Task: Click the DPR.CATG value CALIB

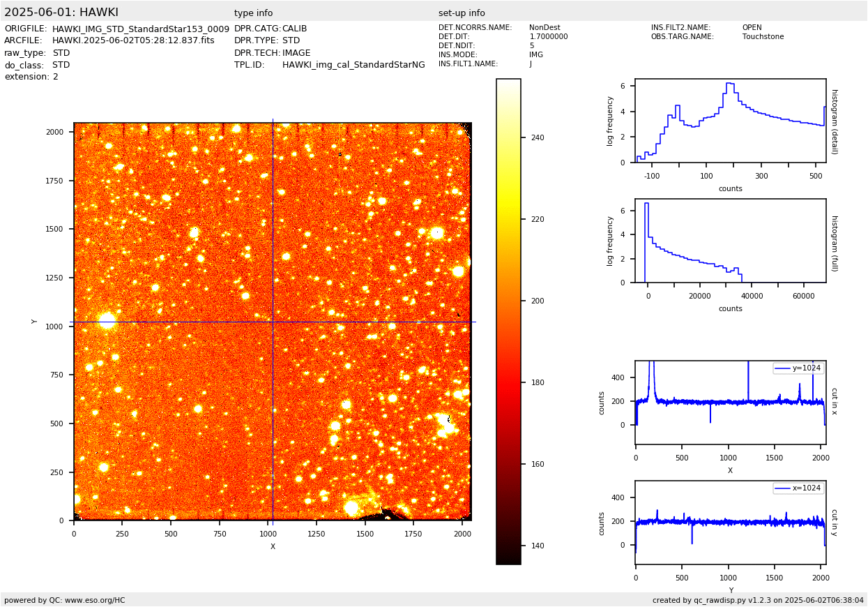Action: (x=294, y=29)
